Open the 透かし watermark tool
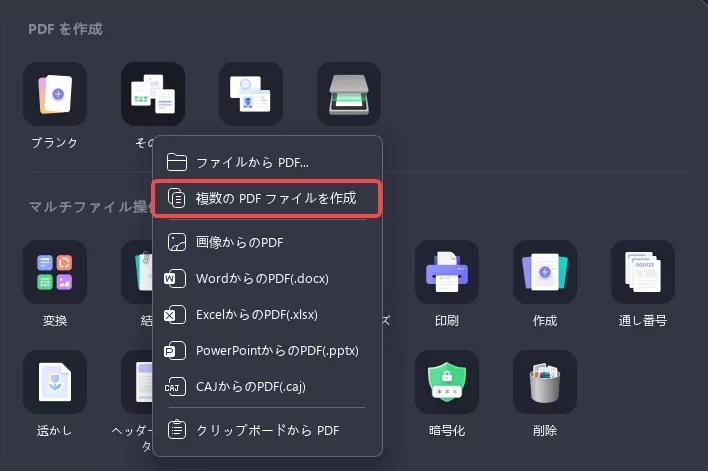Screen dimensions: 708x471 [55, 382]
